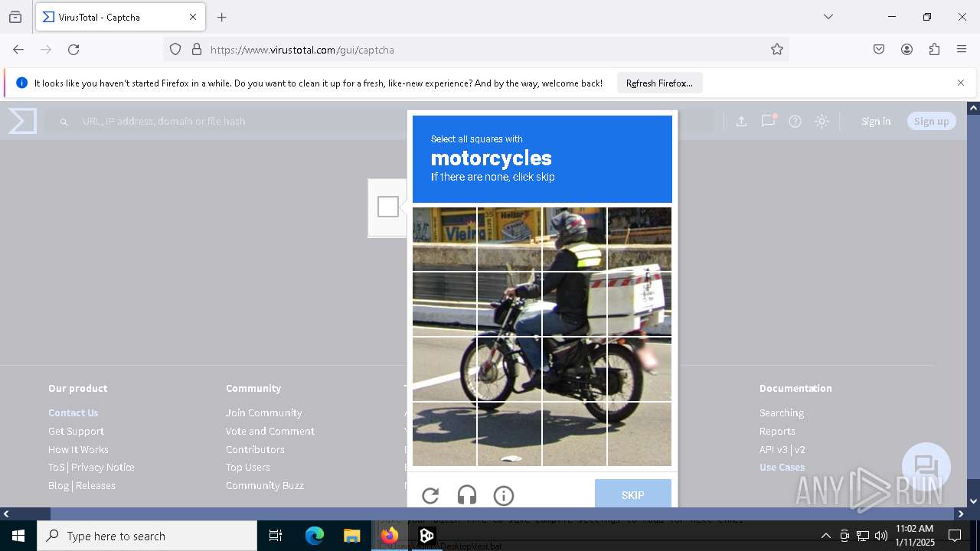Click the taskbar search box

click(x=147, y=536)
